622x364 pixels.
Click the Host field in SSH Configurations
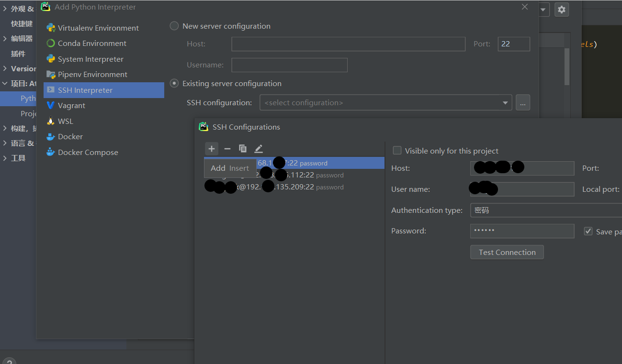522,168
